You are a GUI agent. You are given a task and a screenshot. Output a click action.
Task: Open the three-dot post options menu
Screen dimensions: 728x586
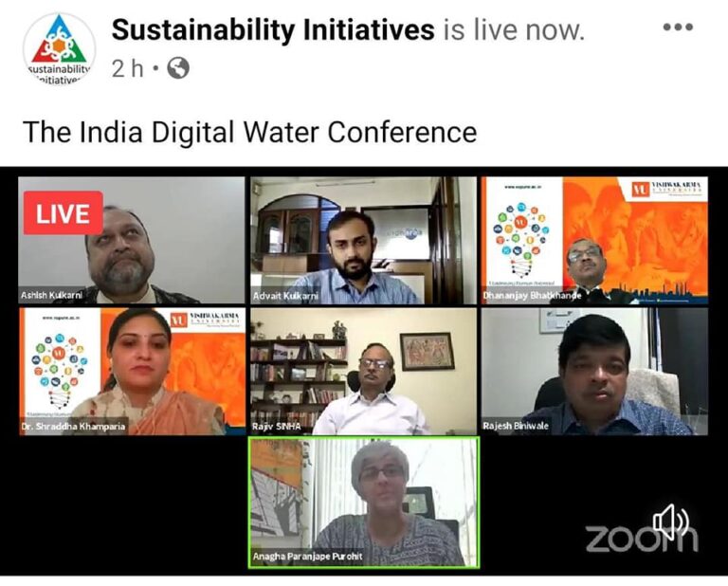tap(678, 27)
